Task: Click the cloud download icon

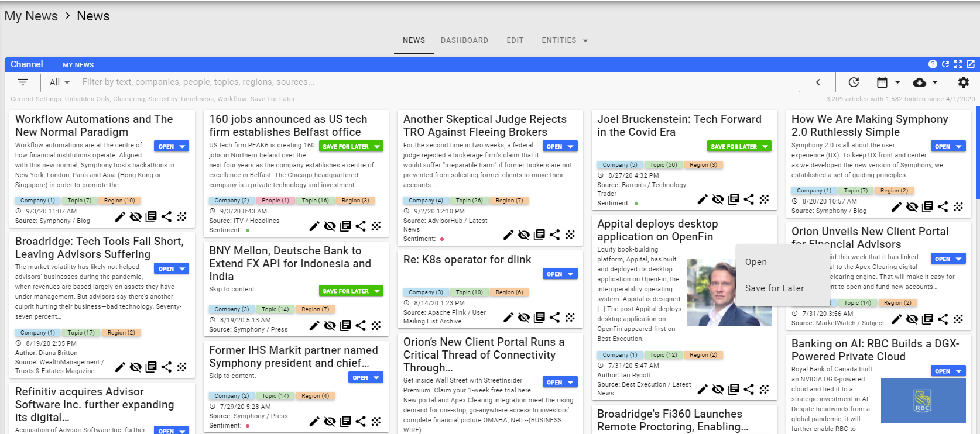Action: [x=920, y=82]
